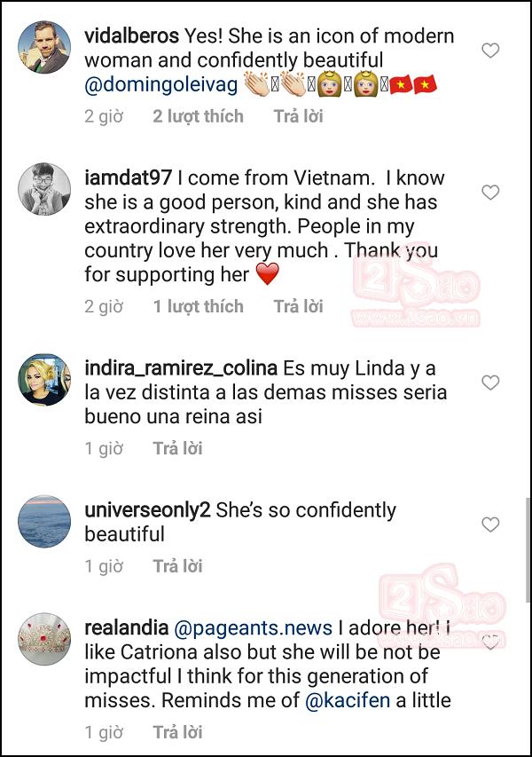Open iamdat97 profile avatar
Viewport: 532px width, 757px height.
(x=44, y=189)
